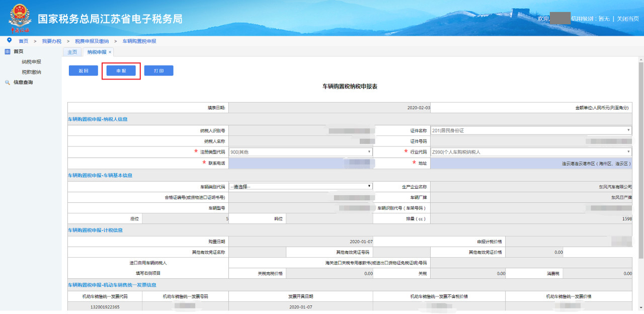This screenshot has height=314, width=644.
Task: Click the 地址 input field
Action: tap(531, 164)
